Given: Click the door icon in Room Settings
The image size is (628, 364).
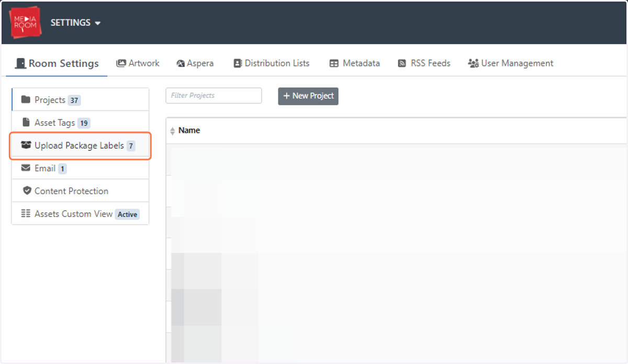Looking at the screenshot, I should click(x=20, y=63).
